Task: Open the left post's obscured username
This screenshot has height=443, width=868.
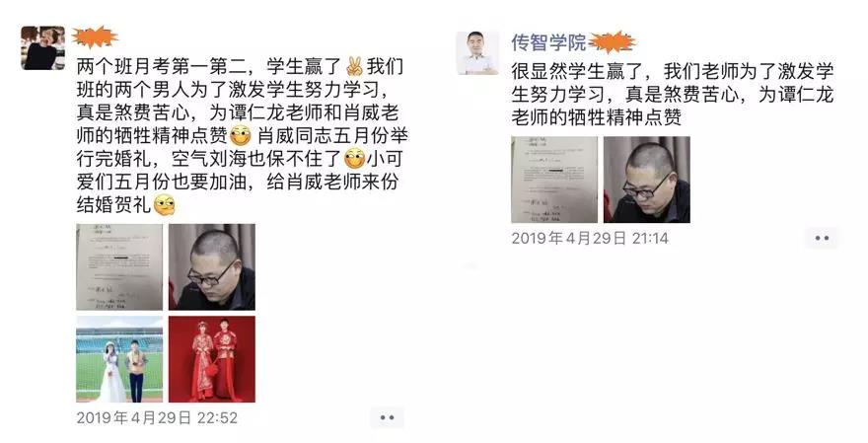Action: tap(95, 37)
